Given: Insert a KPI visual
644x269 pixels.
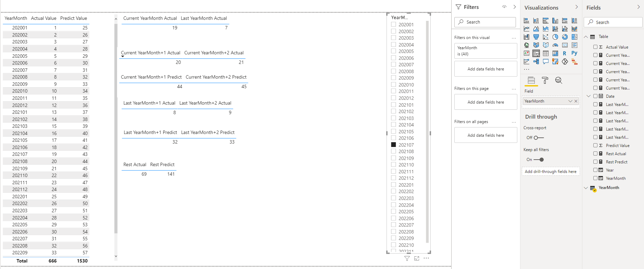Looking at the screenshot, I should 527,54.
